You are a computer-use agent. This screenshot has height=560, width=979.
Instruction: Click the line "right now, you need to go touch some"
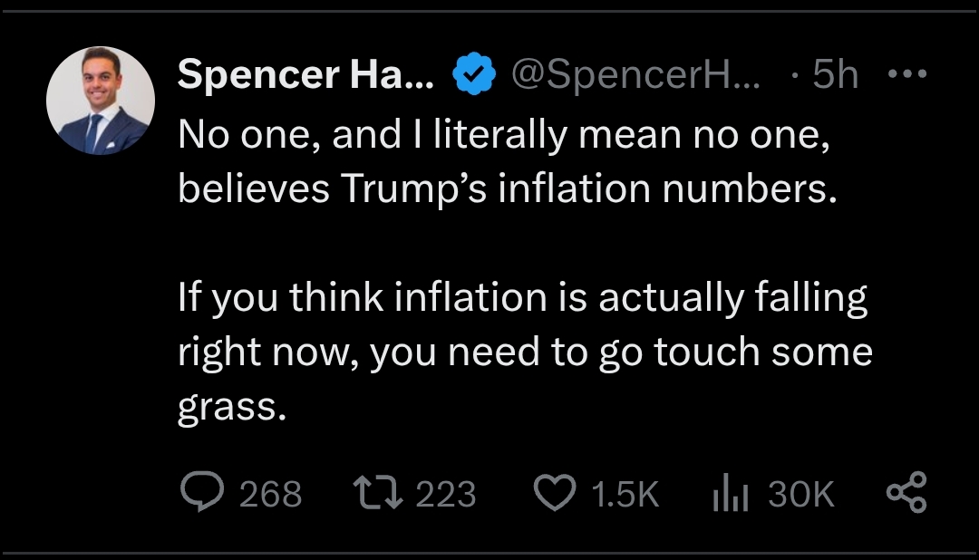point(525,352)
